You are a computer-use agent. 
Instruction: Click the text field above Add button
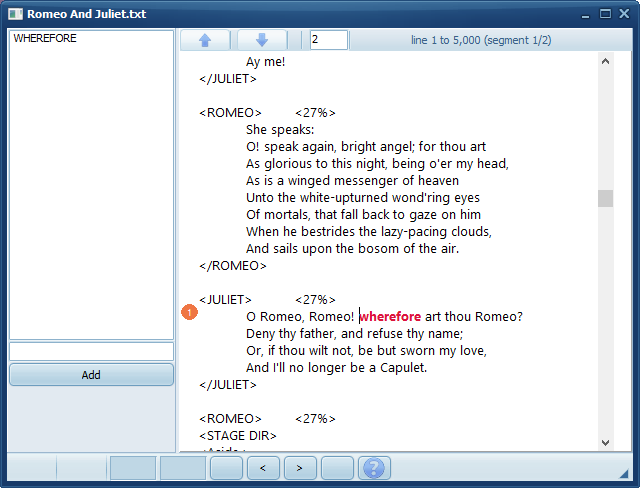click(x=91, y=351)
